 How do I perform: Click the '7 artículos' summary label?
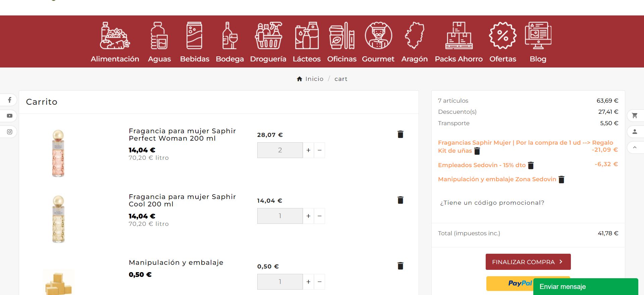(x=453, y=101)
